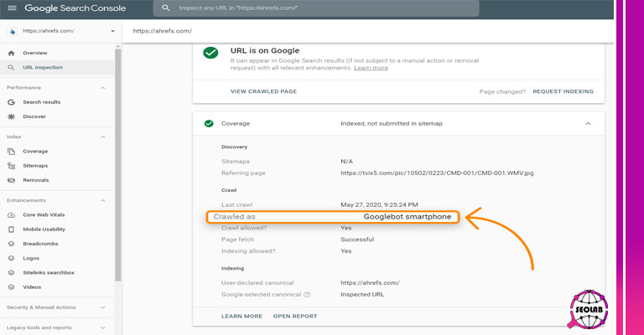Open the Sitemaps icon in sidebar
Screen dimensions: 644x335
tap(11, 166)
